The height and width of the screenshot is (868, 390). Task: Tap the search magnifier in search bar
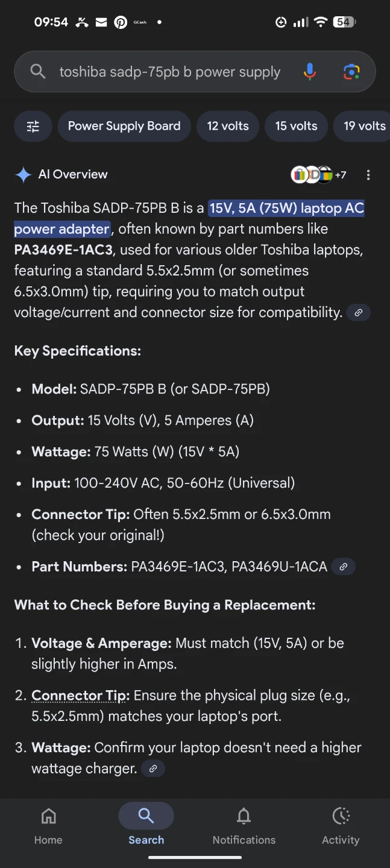[38, 72]
